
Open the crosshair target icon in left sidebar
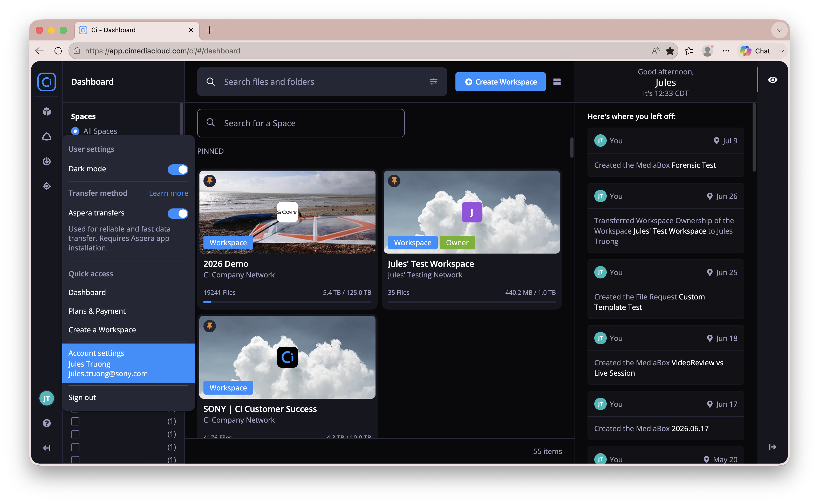click(x=47, y=186)
